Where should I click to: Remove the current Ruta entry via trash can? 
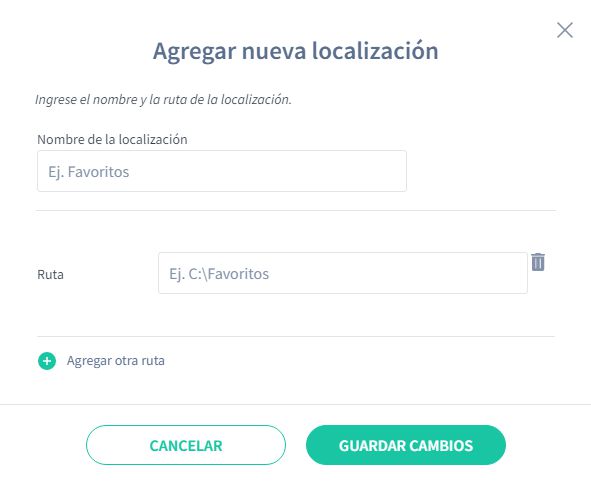click(x=538, y=262)
